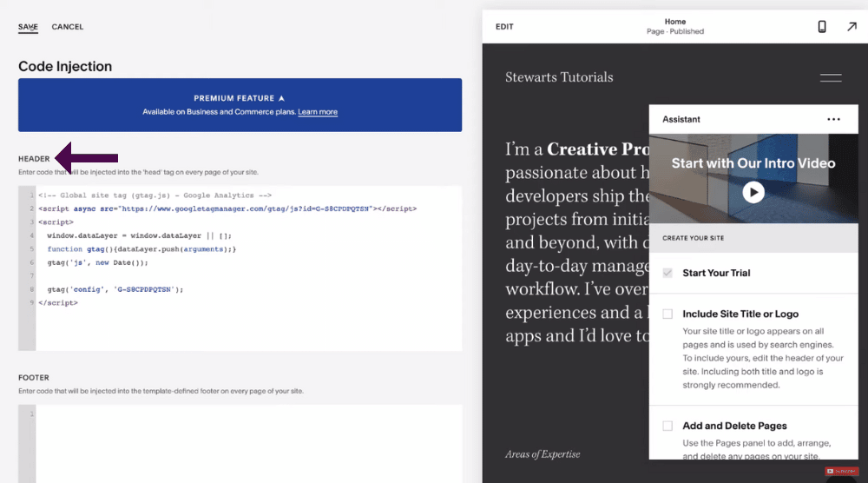Screen dimensions: 868x483
Task: Click Edit in the preview toolbar
Action: point(504,27)
